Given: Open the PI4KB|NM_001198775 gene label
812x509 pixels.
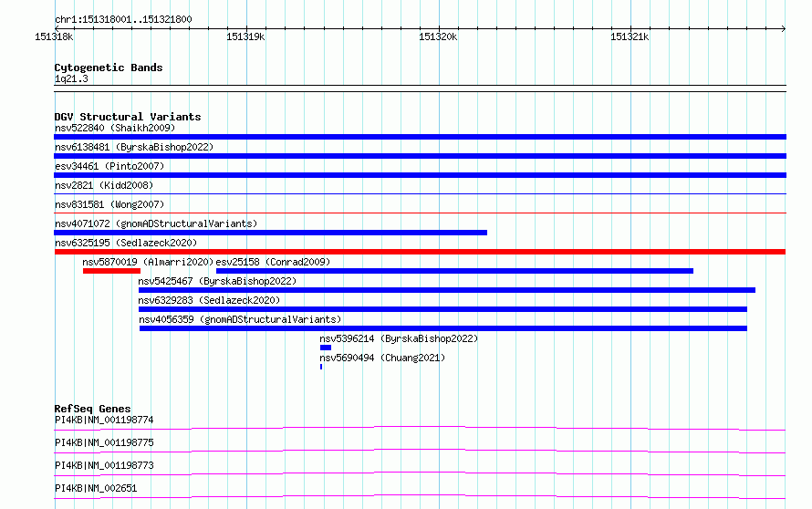Looking at the screenshot, I should (104, 442).
